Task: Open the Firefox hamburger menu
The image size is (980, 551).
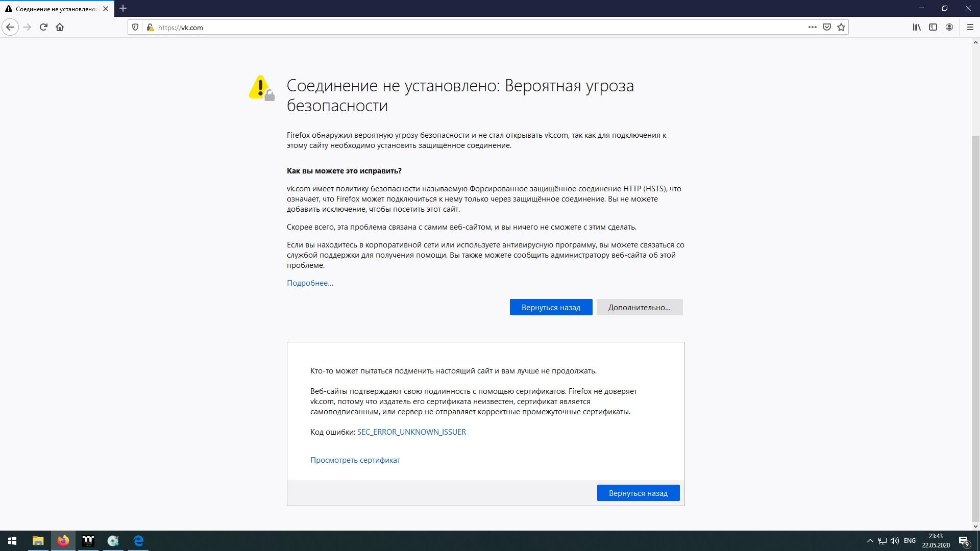Action: click(970, 27)
